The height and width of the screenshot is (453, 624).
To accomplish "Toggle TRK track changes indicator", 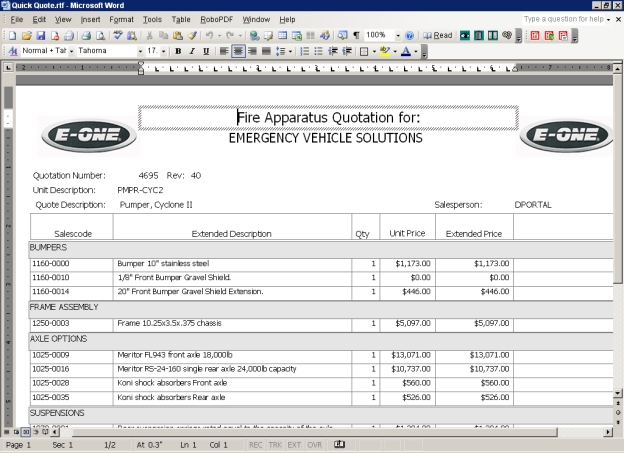I will tap(275, 445).
